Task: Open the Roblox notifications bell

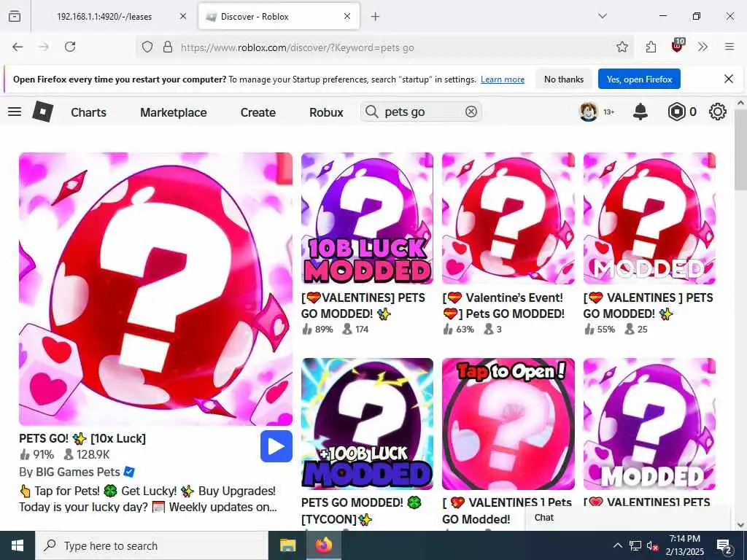Action: pyautogui.click(x=640, y=112)
